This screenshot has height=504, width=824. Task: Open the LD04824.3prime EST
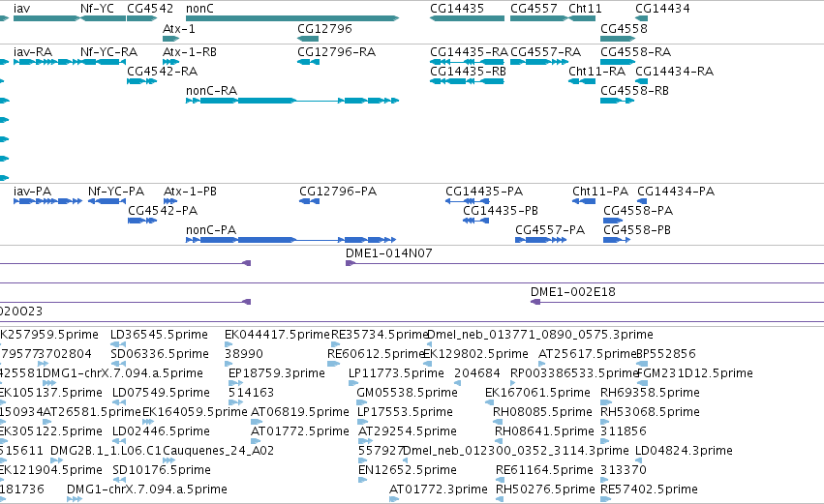640,460
